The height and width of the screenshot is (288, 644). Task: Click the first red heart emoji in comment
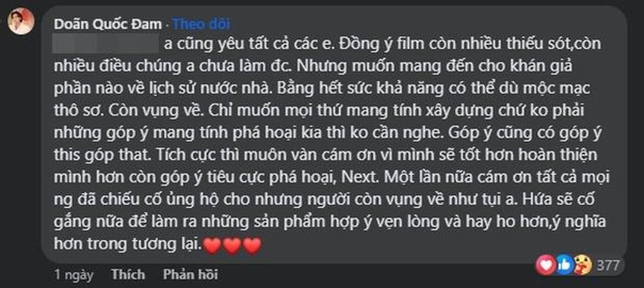tap(213, 245)
